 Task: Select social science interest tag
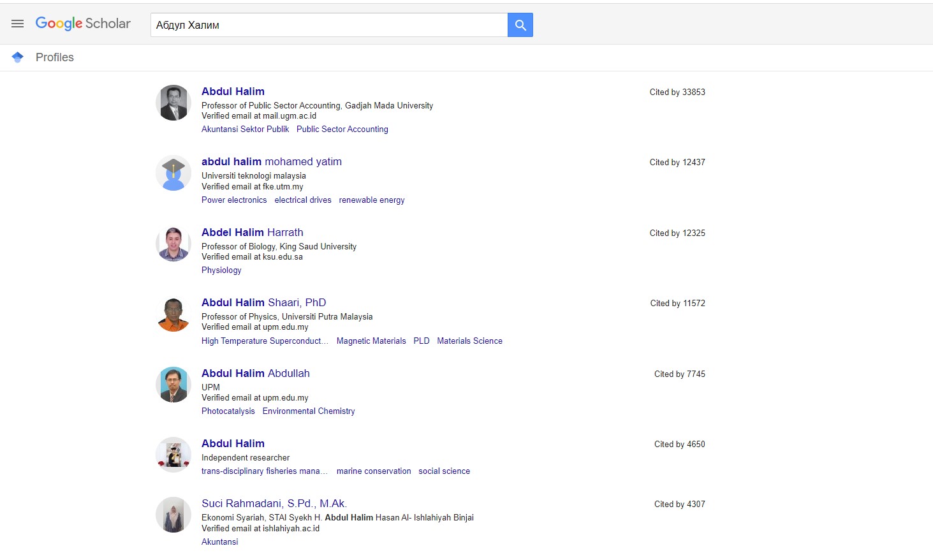coord(444,471)
